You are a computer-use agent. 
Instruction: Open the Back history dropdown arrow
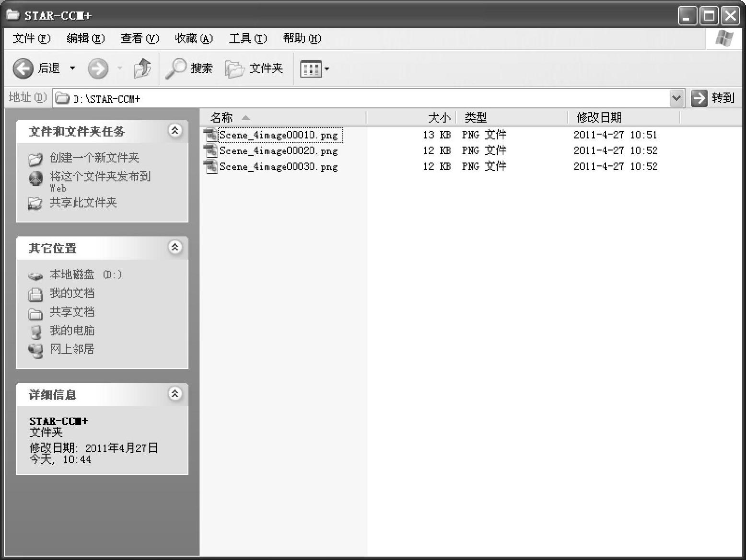point(72,69)
